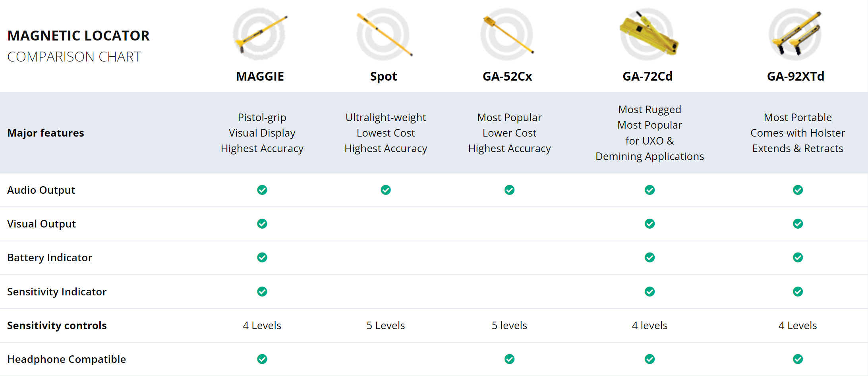Viewport: 868px width, 376px height.
Task: Open the MAGGIE product name link
Action: [x=260, y=76]
